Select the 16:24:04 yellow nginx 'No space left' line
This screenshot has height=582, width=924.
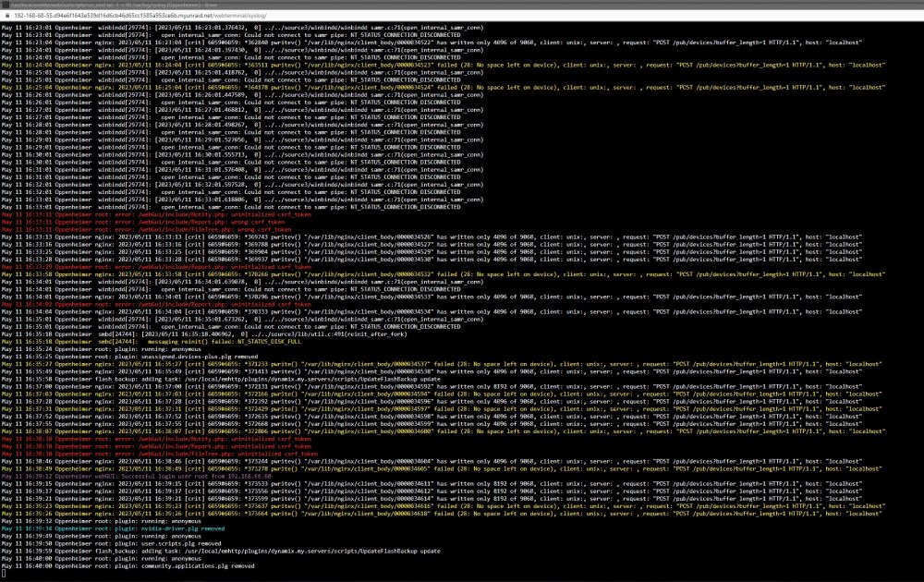[444, 65]
